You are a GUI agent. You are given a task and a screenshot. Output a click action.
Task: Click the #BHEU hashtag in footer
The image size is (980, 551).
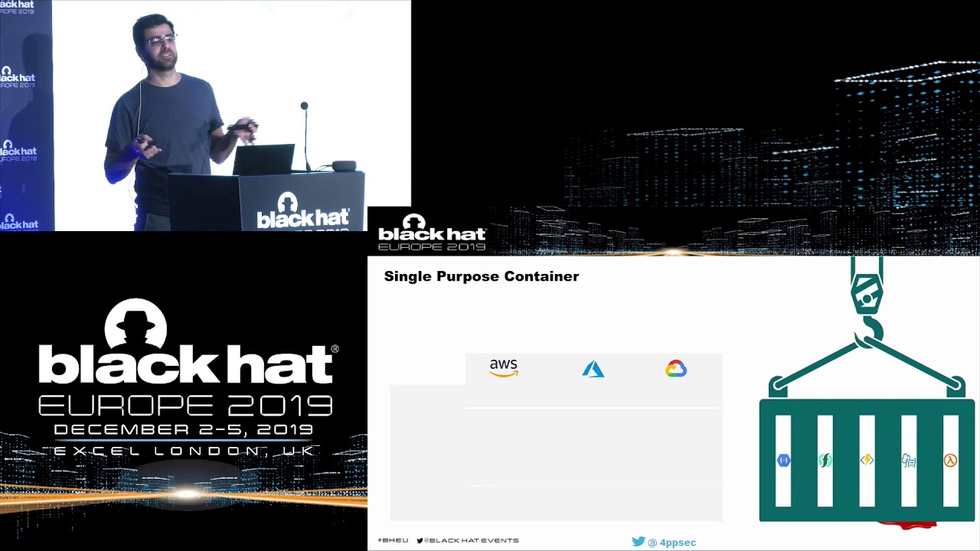tap(393, 540)
